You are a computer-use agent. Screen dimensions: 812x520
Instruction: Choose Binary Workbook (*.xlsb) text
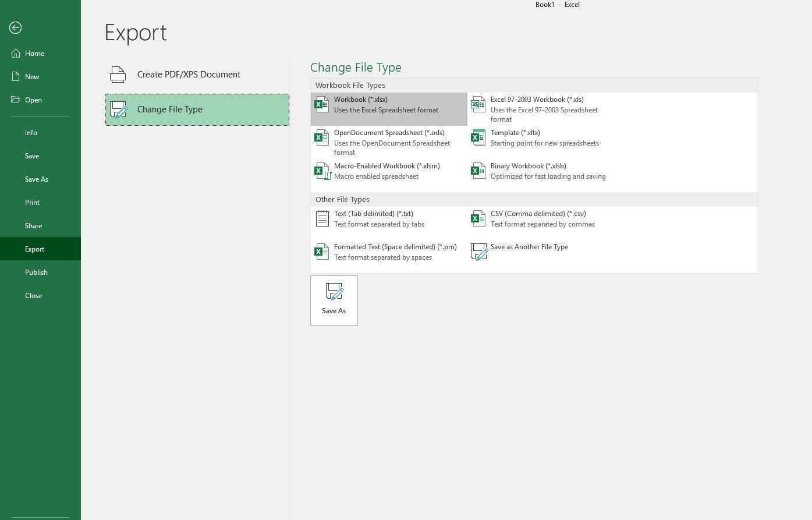point(529,166)
